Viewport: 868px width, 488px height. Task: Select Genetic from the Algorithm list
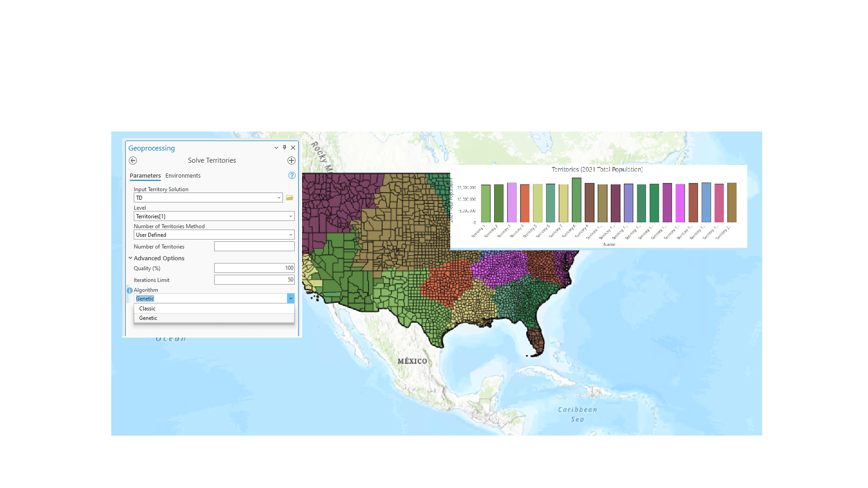[148, 318]
